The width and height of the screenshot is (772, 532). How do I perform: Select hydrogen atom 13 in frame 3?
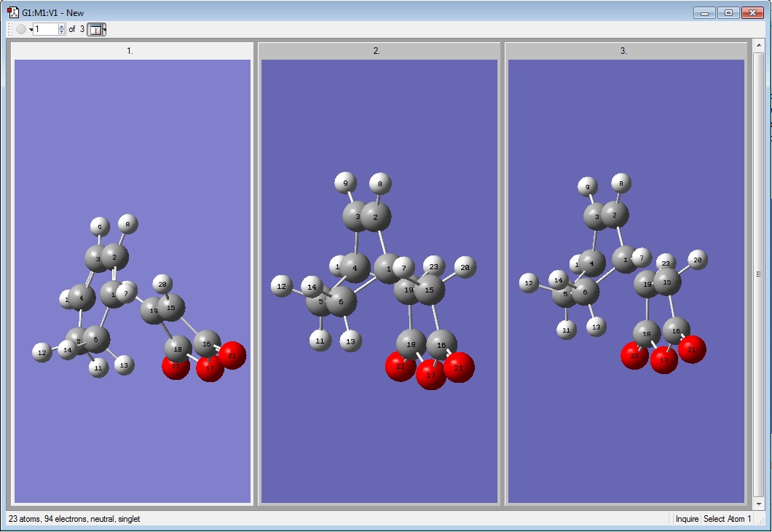pyautogui.click(x=596, y=326)
